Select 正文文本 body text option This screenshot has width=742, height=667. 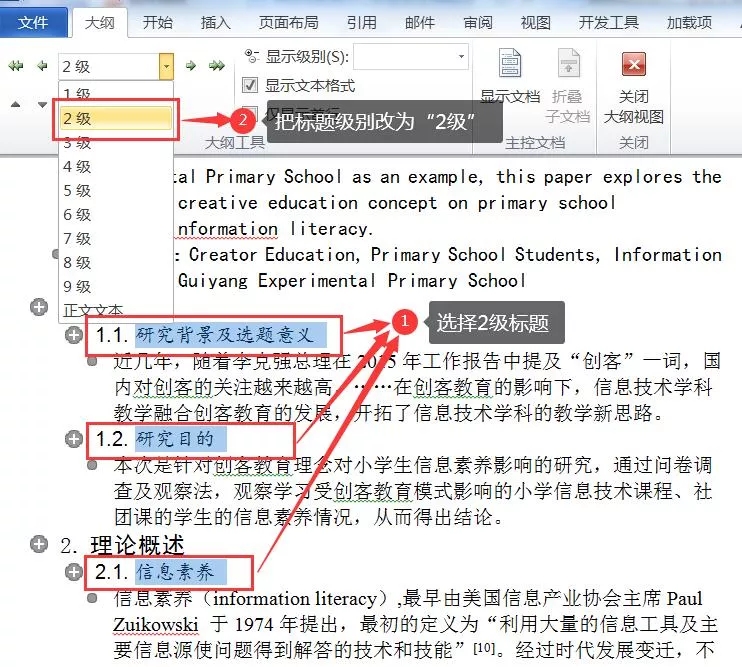(116, 310)
